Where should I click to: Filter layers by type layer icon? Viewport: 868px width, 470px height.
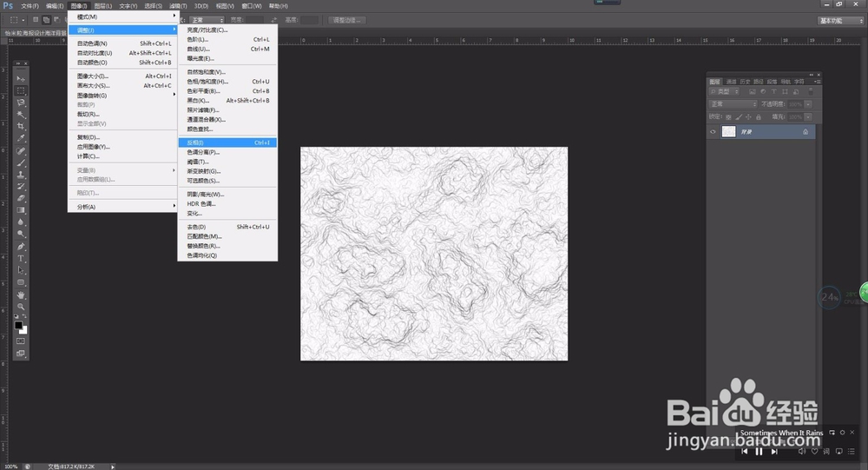click(774, 91)
